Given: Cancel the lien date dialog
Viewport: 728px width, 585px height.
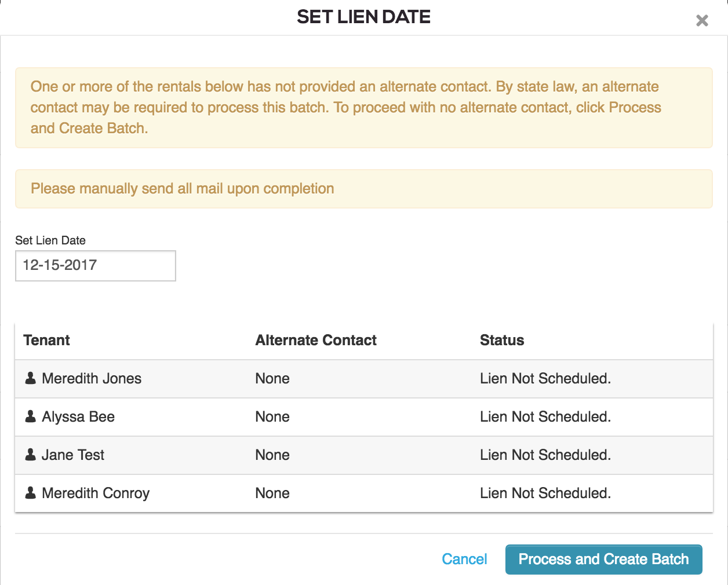Looking at the screenshot, I should [464, 559].
